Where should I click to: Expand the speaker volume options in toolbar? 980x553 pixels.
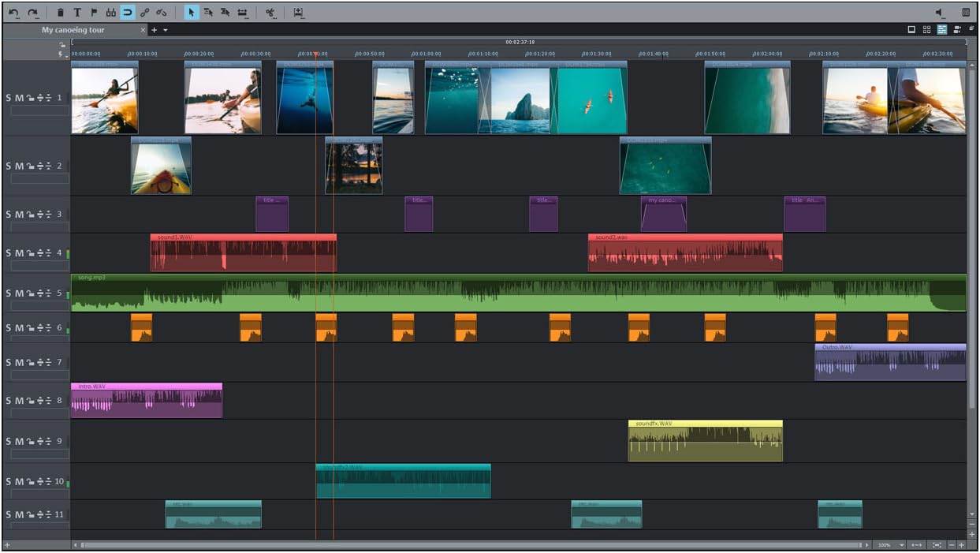click(940, 13)
